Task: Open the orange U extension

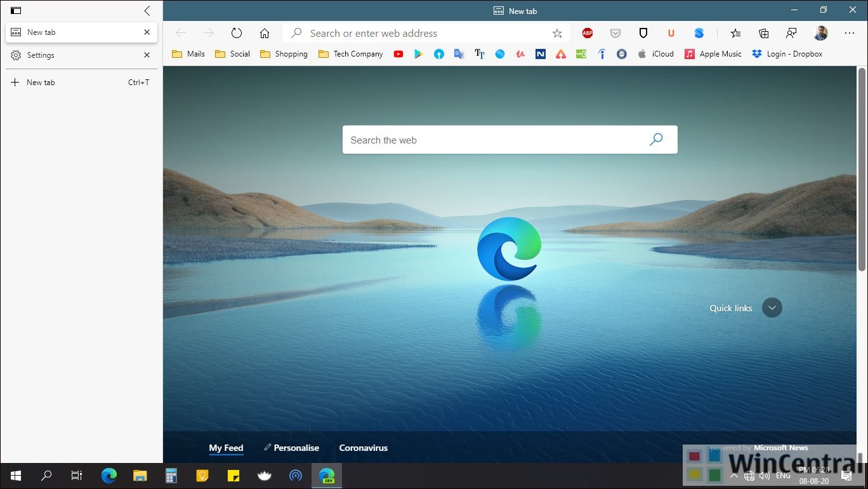Action: (x=671, y=34)
